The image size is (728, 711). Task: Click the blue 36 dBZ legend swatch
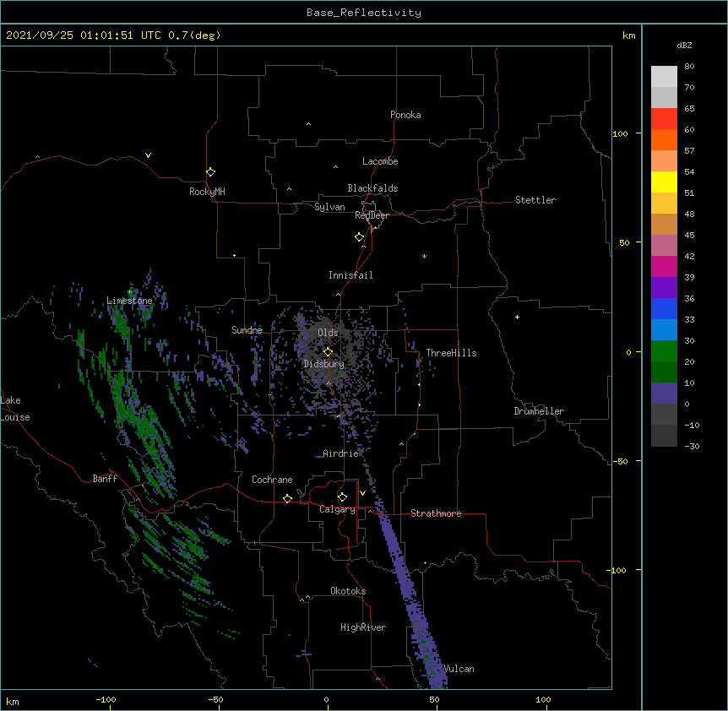click(664, 308)
